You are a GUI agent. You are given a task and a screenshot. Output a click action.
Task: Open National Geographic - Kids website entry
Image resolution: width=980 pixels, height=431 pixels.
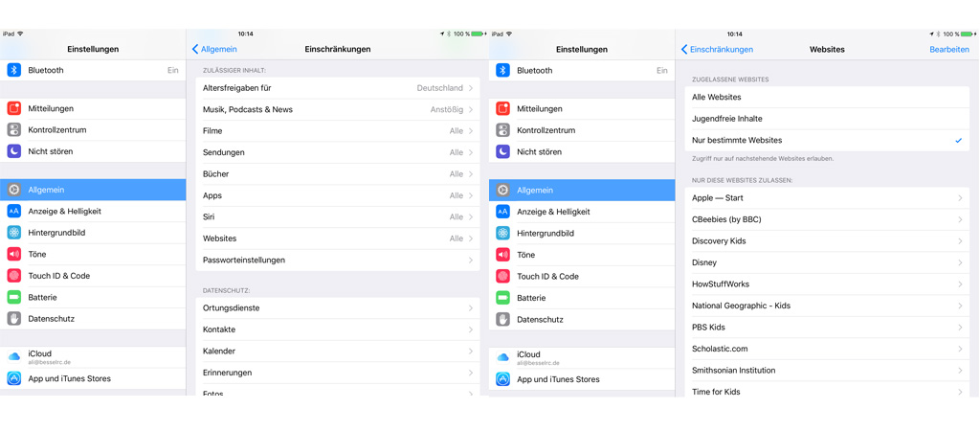point(827,306)
